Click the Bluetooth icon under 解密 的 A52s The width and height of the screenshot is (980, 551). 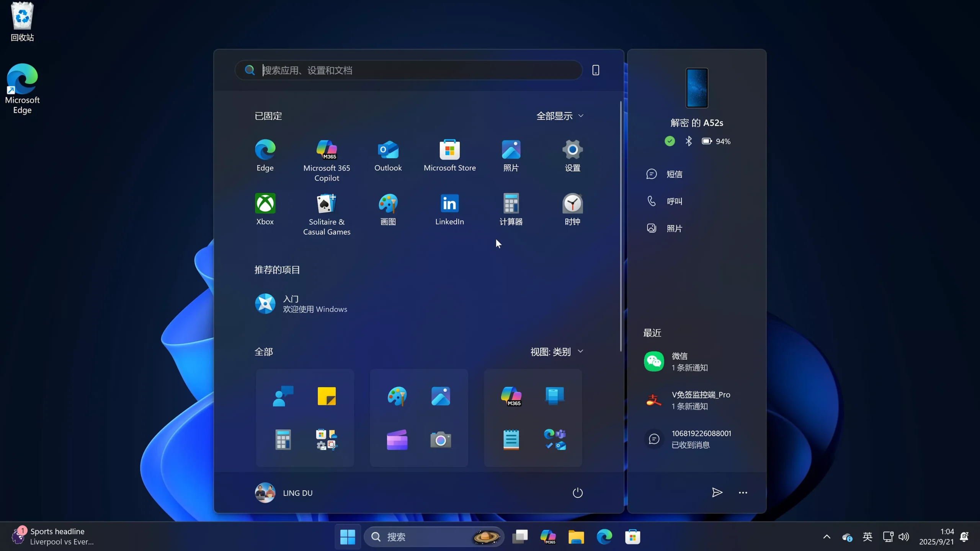coord(688,141)
